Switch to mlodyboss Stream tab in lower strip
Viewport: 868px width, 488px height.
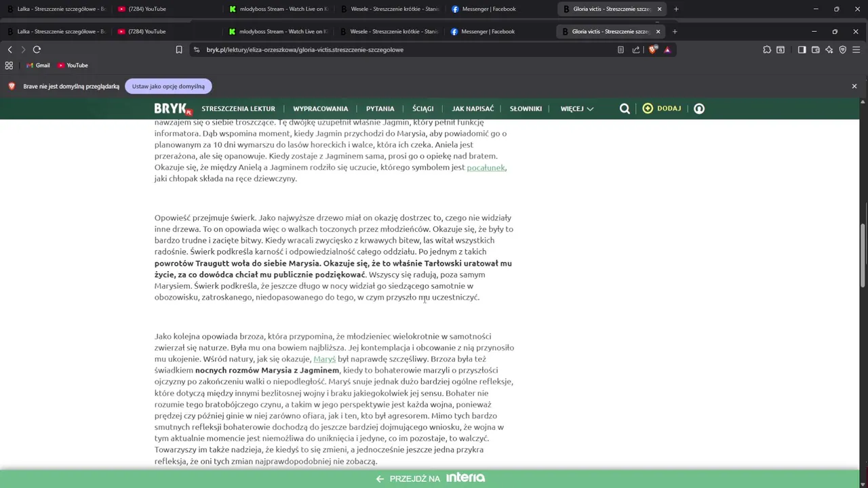[278, 31]
